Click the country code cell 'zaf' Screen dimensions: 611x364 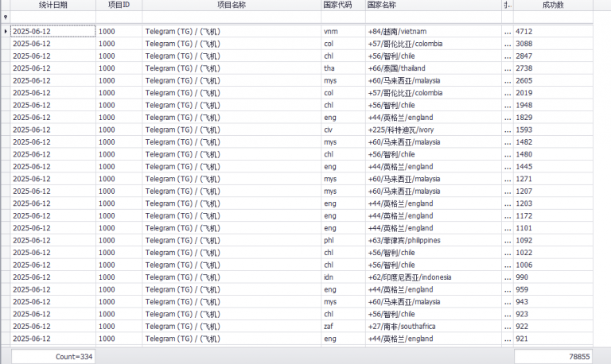point(344,326)
